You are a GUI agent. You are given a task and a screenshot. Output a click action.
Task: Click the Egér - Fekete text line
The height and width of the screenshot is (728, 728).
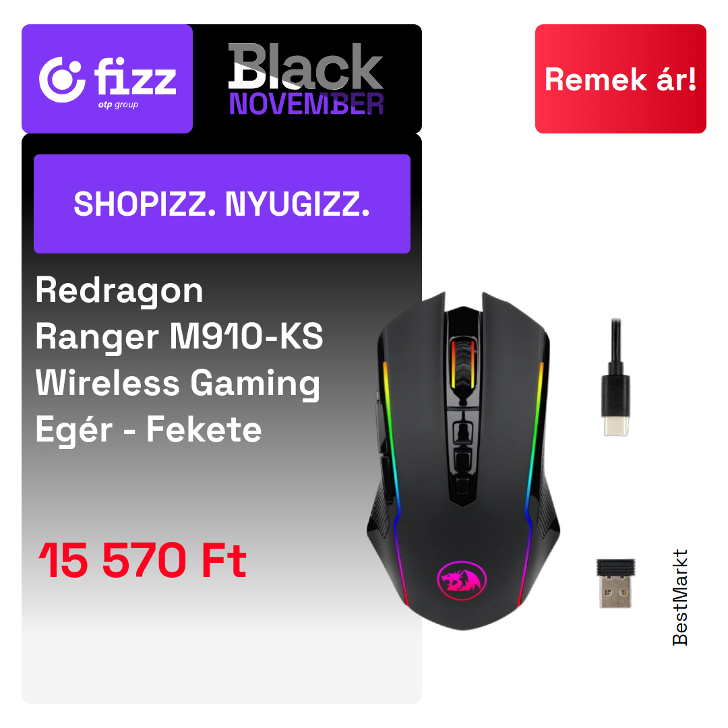tap(148, 429)
